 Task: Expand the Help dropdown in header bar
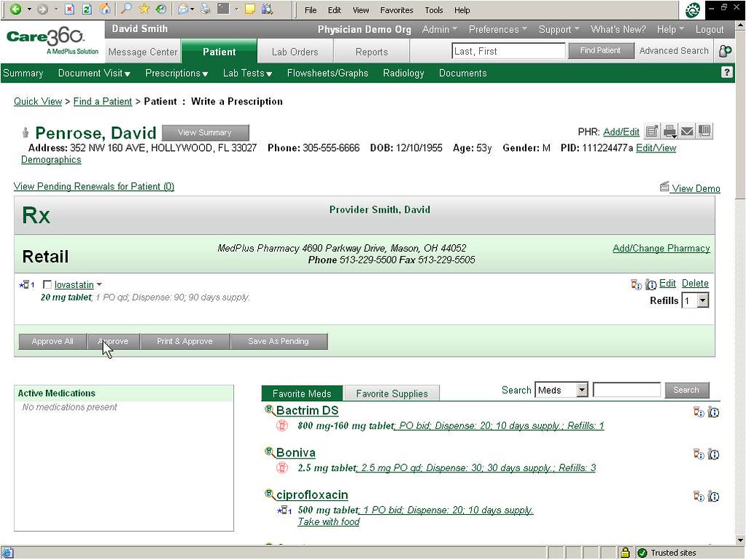(x=670, y=29)
